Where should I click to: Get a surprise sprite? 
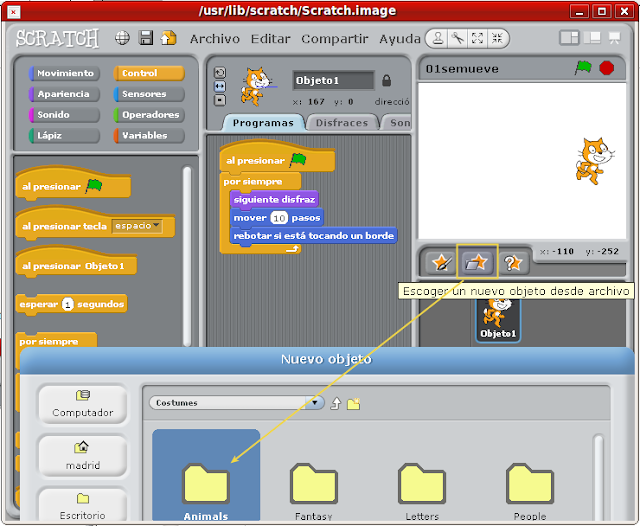513,262
